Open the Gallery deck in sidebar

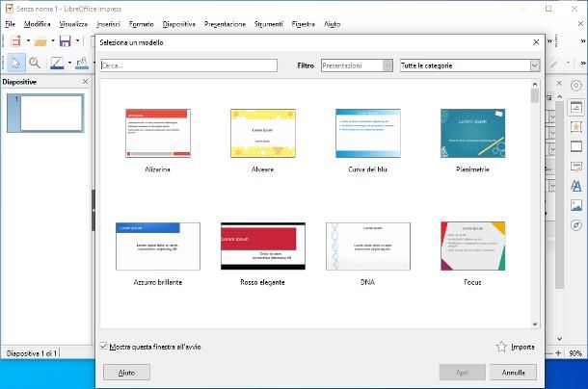coord(576,205)
